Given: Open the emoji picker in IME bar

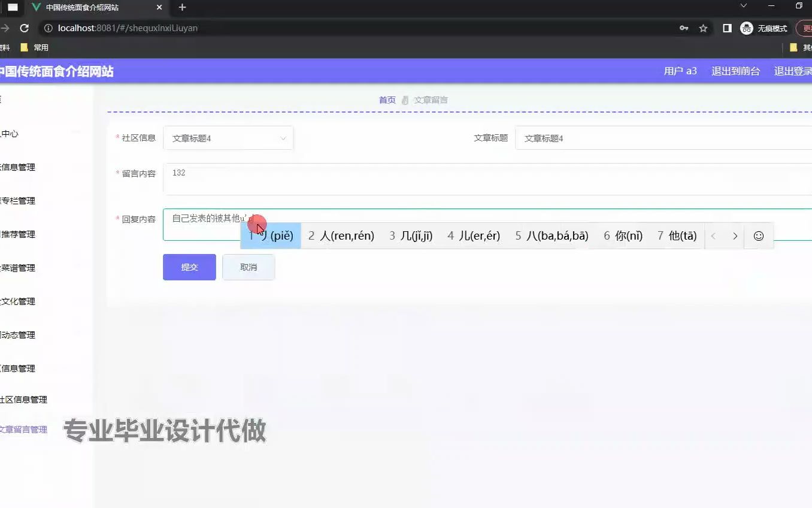Looking at the screenshot, I should coord(759,236).
